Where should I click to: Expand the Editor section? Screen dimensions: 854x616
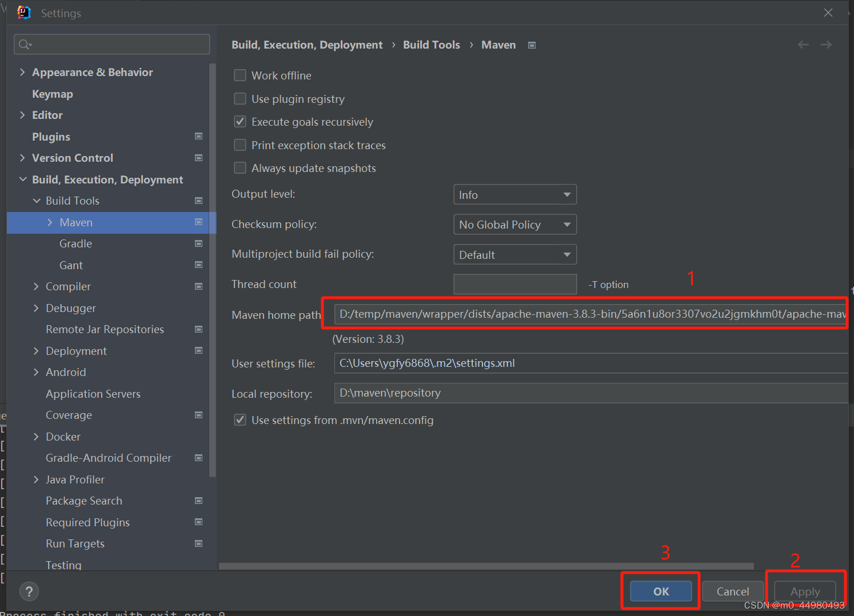[x=22, y=115]
